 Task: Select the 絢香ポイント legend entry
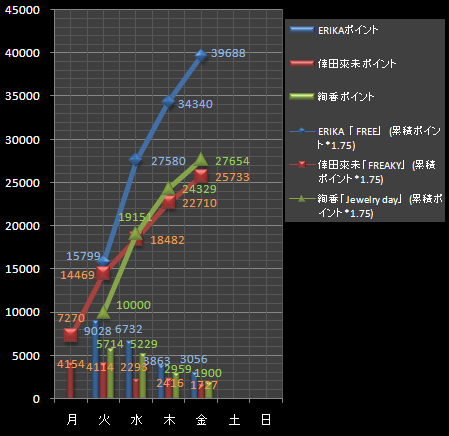click(x=332, y=97)
